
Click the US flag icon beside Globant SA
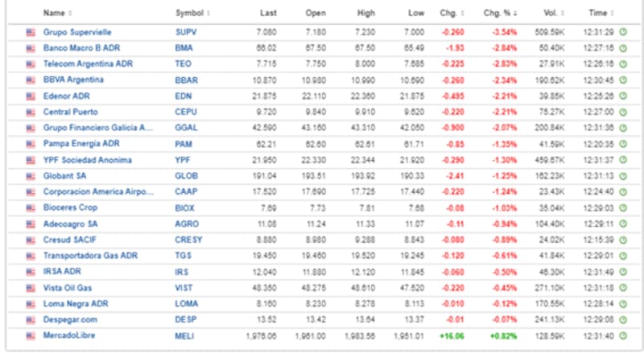click(x=31, y=174)
